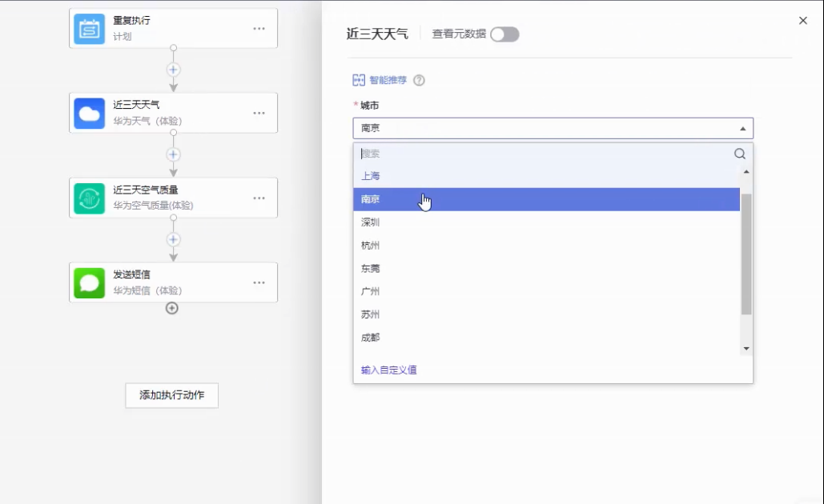The image size is (824, 504).
Task: Choose 成都 in the city dropdown
Action: pos(371,338)
